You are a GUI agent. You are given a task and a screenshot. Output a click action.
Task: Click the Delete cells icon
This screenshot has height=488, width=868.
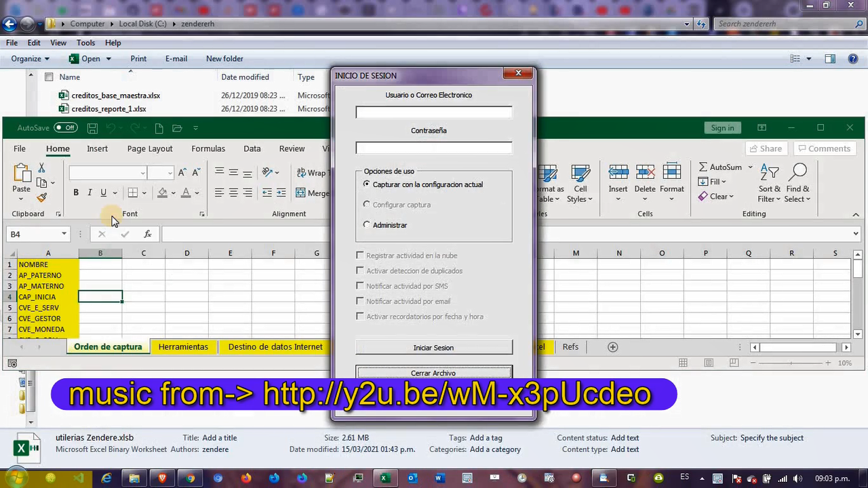coord(645,176)
